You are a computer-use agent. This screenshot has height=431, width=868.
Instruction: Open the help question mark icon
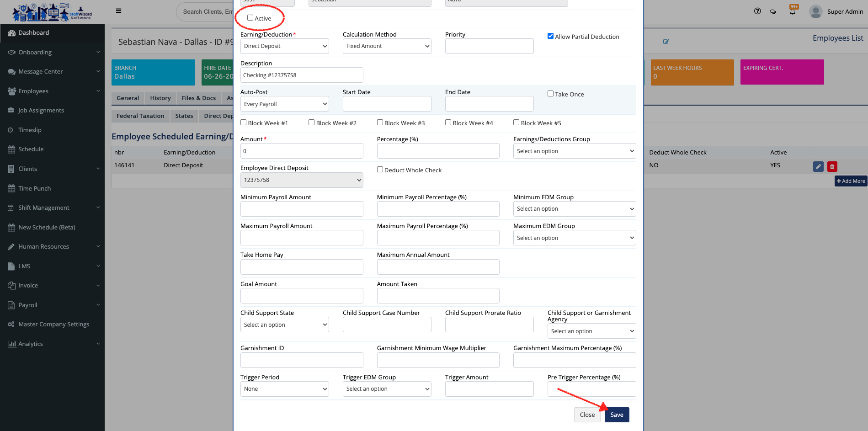coord(757,11)
